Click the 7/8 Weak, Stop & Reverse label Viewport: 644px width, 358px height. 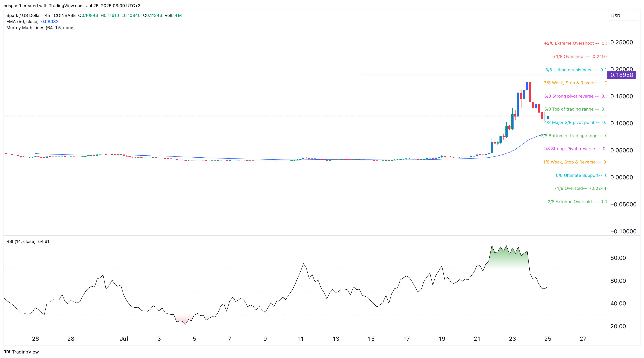click(575, 83)
